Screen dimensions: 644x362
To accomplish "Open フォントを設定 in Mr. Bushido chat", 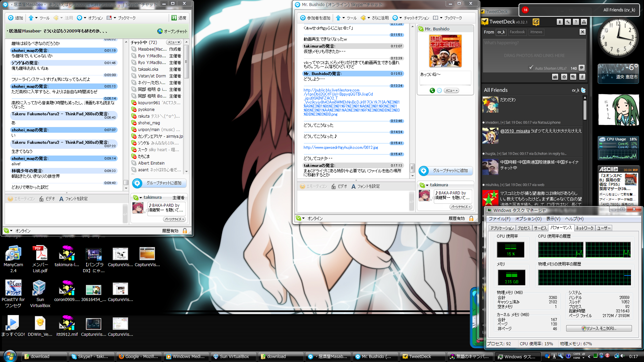I will [366, 186].
